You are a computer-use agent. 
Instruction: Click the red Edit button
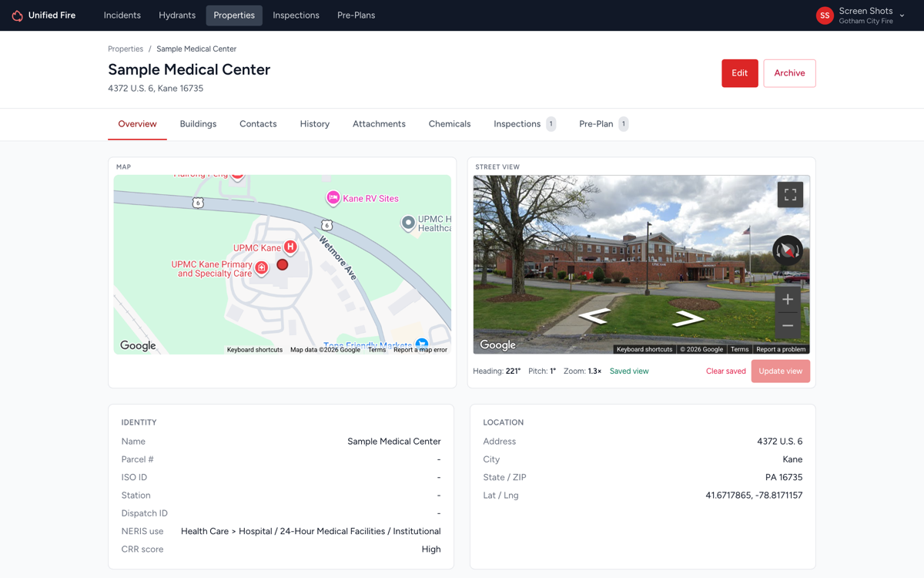(x=740, y=73)
